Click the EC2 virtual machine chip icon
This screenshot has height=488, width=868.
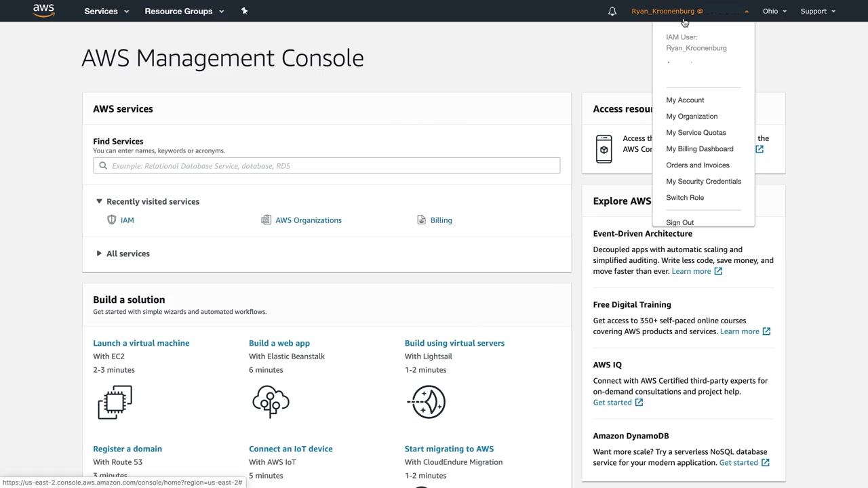click(115, 402)
